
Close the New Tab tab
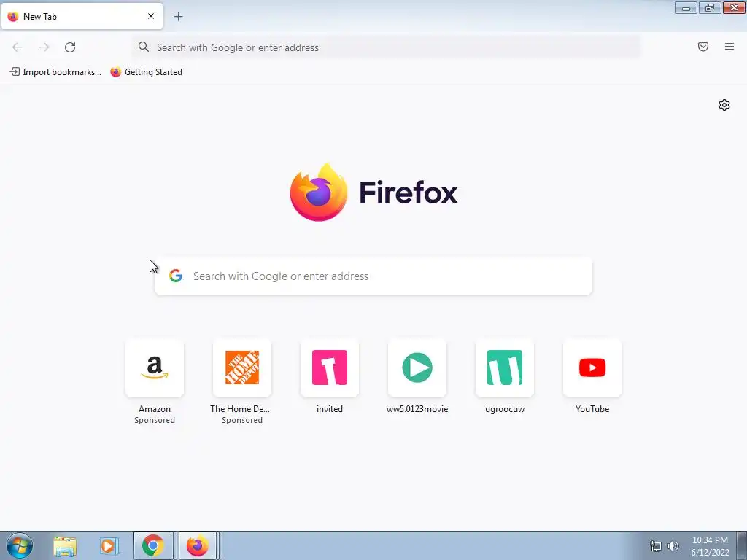[x=151, y=16]
